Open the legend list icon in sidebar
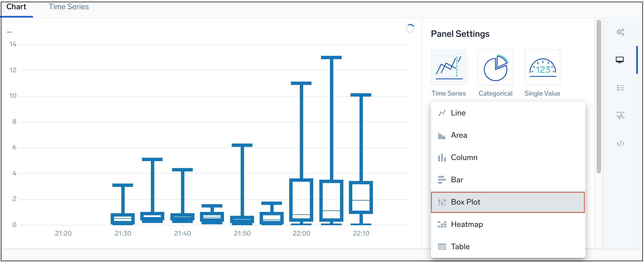The height and width of the screenshot is (262, 644). 621,88
